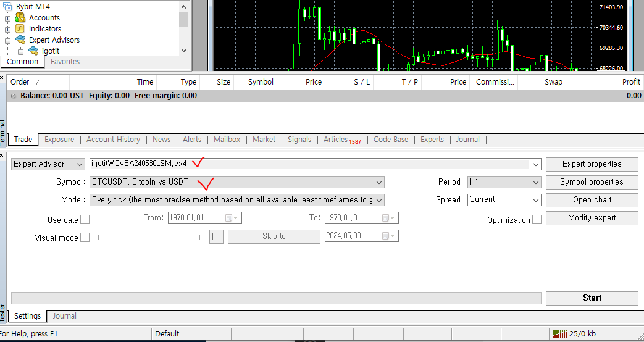
Task: Click the igotit folder icon
Action: 33,51
